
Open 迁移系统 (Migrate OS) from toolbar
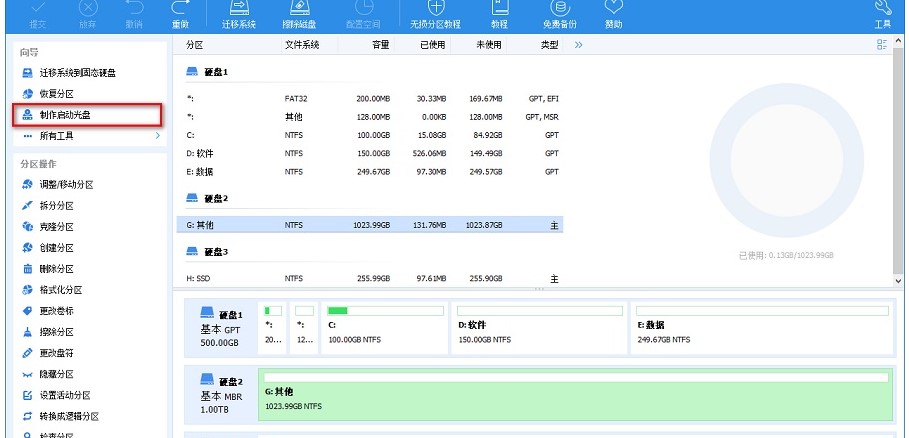(238, 14)
